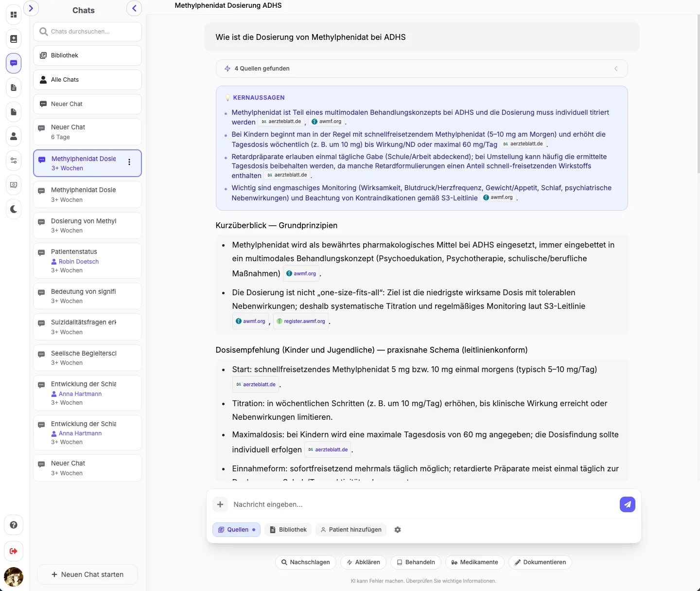
Task: Open the Neuer Chat from 6 Tage
Action: pos(87,132)
